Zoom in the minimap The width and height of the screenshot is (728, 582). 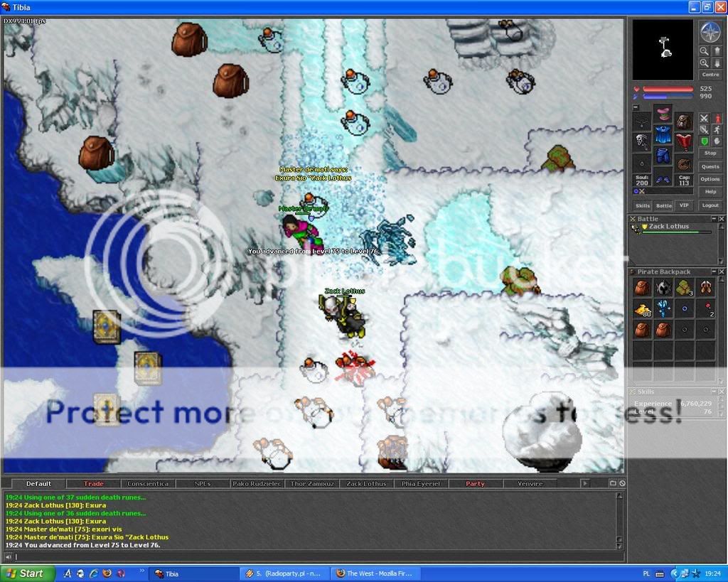click(705, 63)
